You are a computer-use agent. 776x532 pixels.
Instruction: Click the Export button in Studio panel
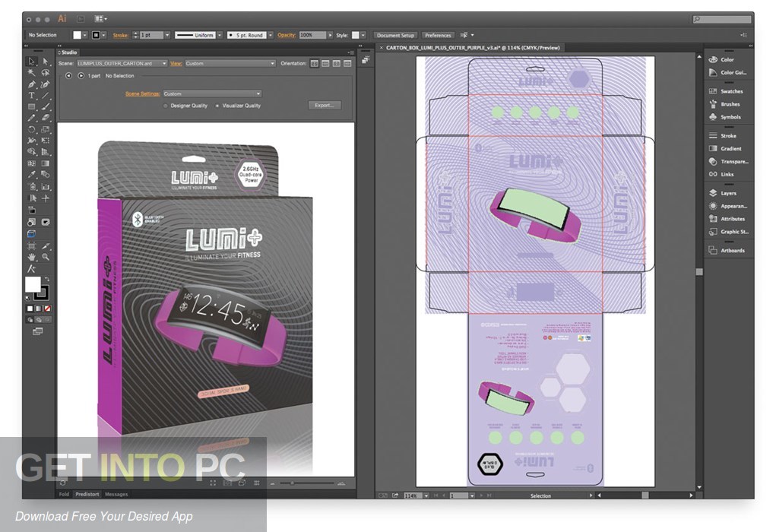click(x=324, y=106)
